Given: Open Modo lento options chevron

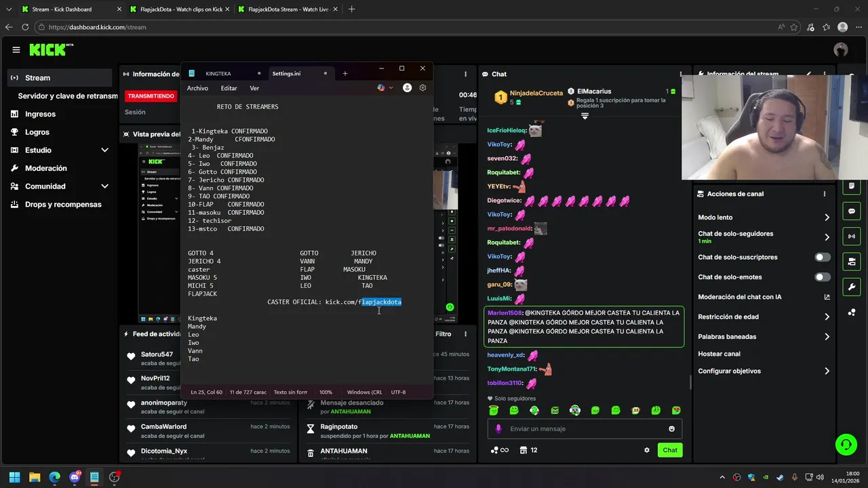Looking at the screenshot, I should point(827,218).
